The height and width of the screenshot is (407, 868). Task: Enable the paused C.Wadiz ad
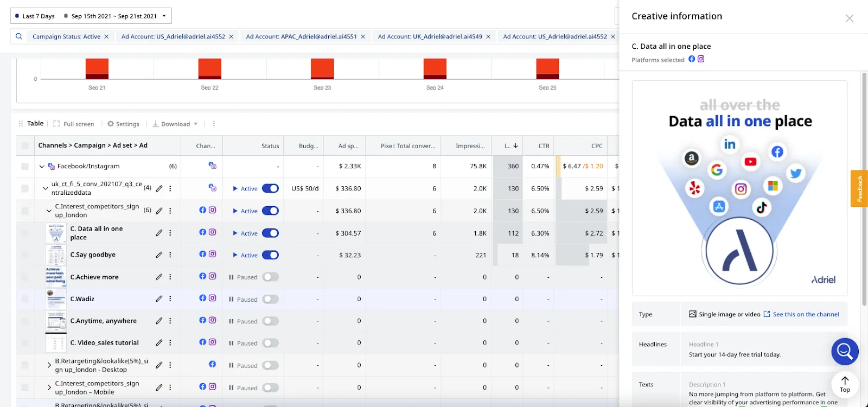[x=270, y=299]
